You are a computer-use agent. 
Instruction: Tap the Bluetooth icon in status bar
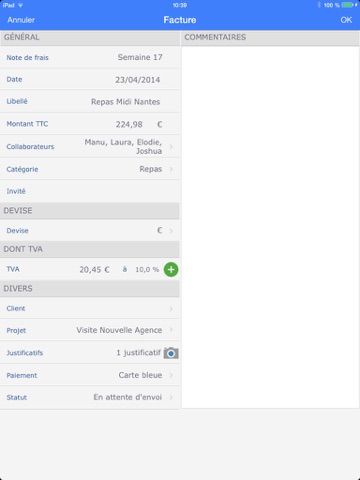click(x=319, y=5)
